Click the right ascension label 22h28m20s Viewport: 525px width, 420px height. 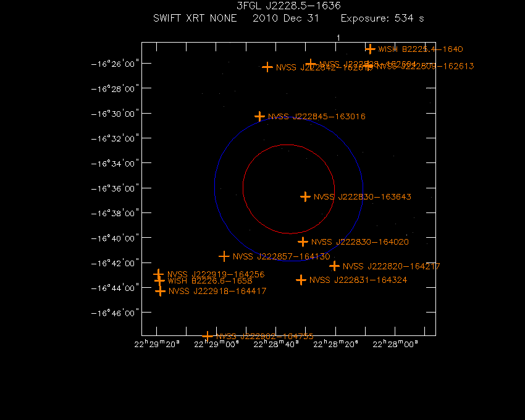tap(336, 344)
